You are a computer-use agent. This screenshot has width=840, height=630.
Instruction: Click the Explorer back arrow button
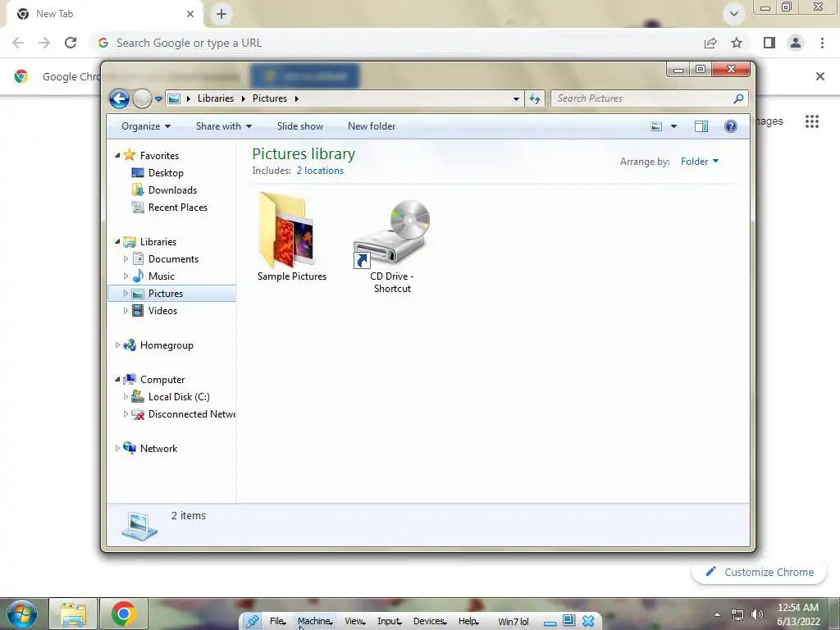119,98
